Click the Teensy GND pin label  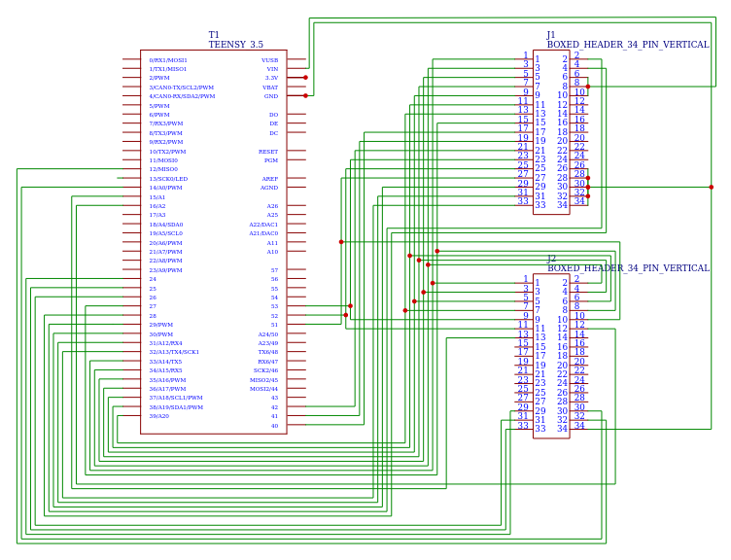[271, 96]
